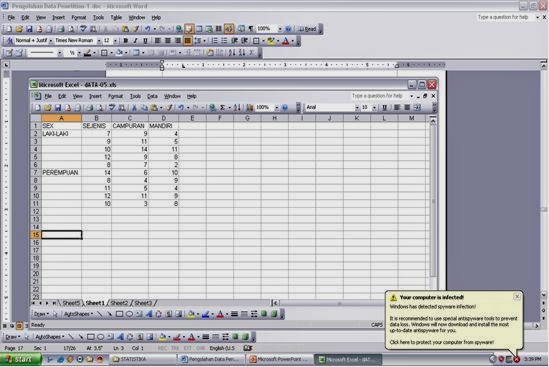Click Bullets list icon in Word formatting toolbar
The height and width of the screenshot is (367, 549).
(x=224, y=41)
